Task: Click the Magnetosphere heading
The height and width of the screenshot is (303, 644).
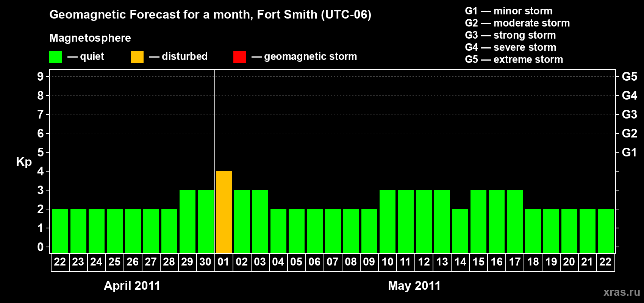Action: pyautogui.click(x=90, y=38)
